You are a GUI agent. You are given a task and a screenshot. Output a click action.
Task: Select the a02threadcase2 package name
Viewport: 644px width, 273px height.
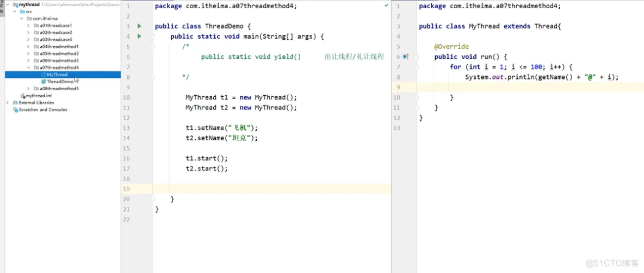point(56,33)
